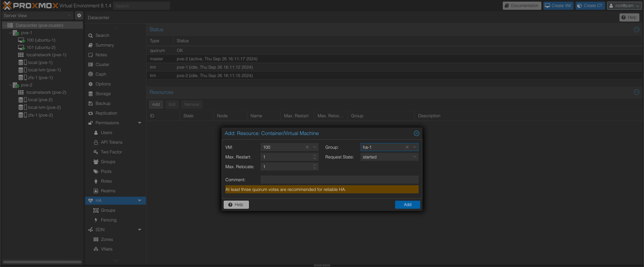Viewport: 644px width, 267px height.
Task: Collapse the pve-2 node
Action: (10, 85)
